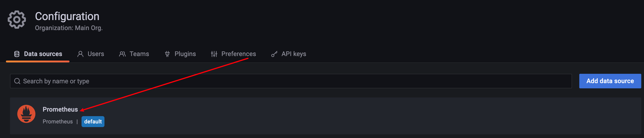This screenshot has width=644, height=138.
Task: Click the key icon beside API keys
Action: click(274, 54)
